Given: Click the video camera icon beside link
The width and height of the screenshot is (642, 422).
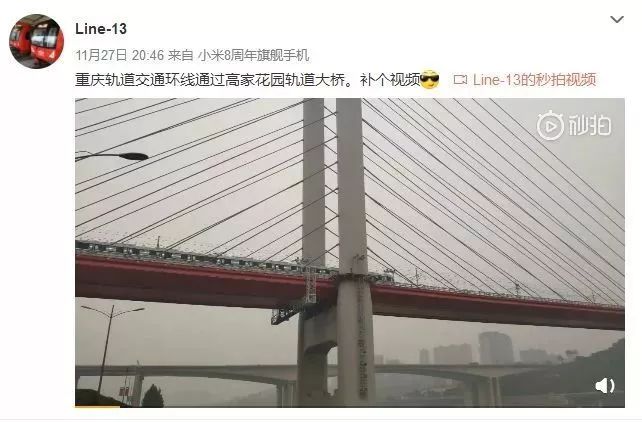Looking at the screenshot, I should pos(460,80).
